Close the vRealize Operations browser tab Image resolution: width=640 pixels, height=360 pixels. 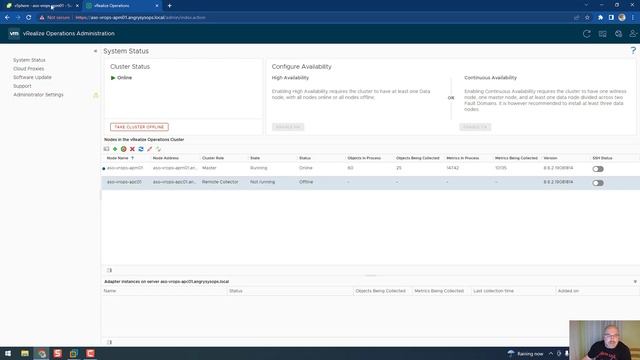(157, 6)
